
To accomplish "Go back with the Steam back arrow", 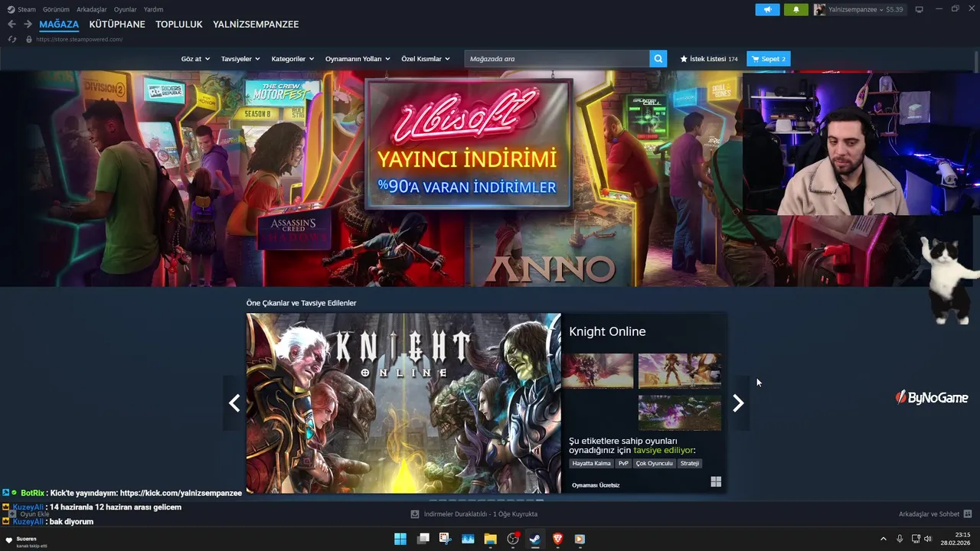I will tap(11, 24).
